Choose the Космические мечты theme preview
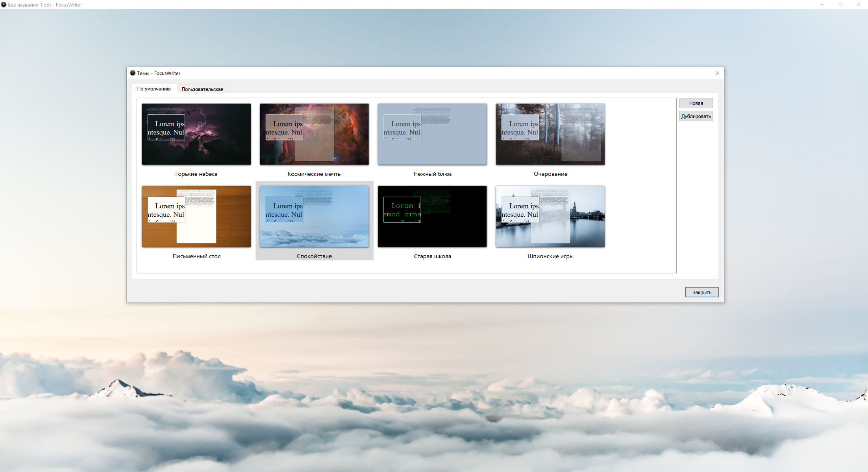Image resolution: width=868 pixels, height=472 pixels. (314, 134)
